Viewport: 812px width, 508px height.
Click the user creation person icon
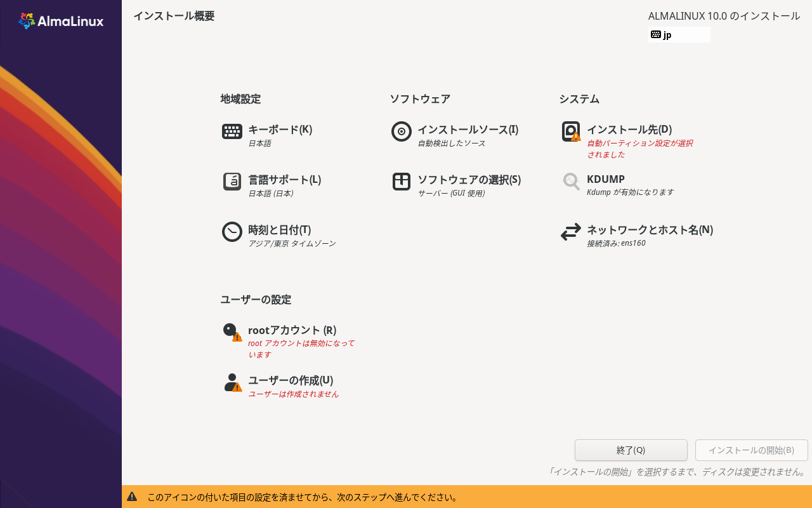click(x=233, y=382)
